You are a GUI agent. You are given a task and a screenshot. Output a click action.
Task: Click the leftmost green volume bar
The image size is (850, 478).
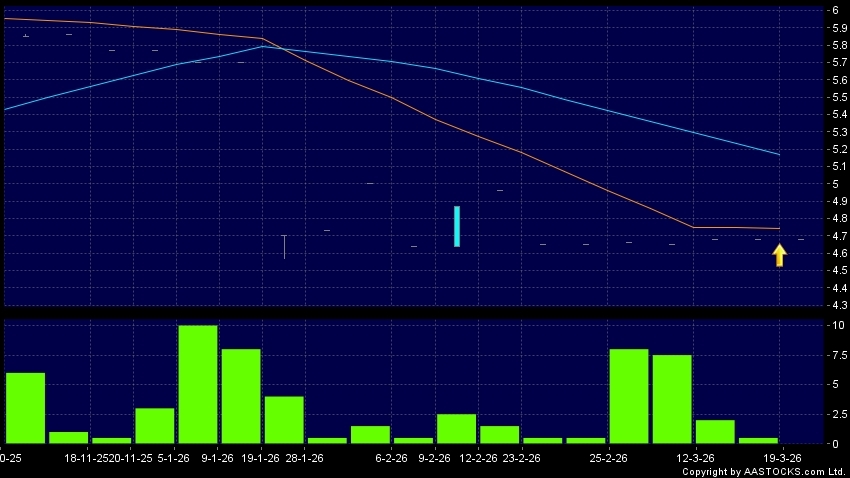[25, 407]
